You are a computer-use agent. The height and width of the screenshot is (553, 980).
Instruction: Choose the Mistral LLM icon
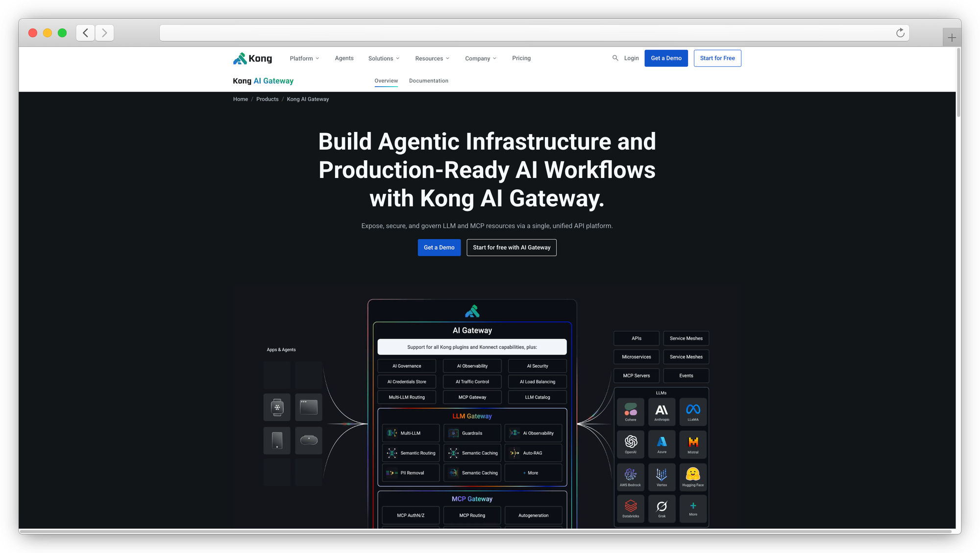point(693,444)
